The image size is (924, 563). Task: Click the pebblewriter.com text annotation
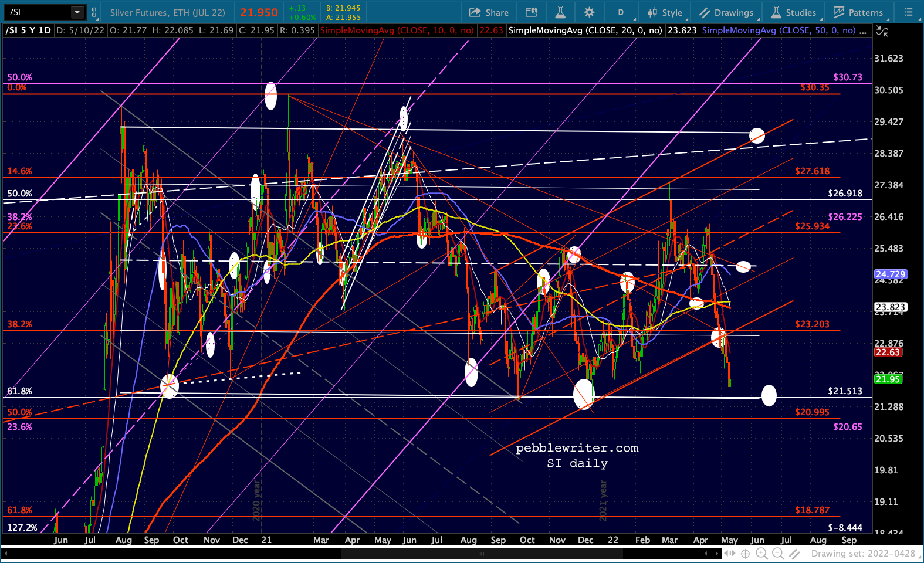pyautogui.click(x=577, y=448)
